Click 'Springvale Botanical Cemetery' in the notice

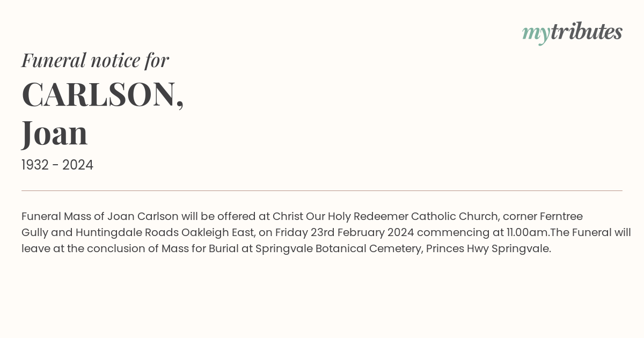point(338,249)
